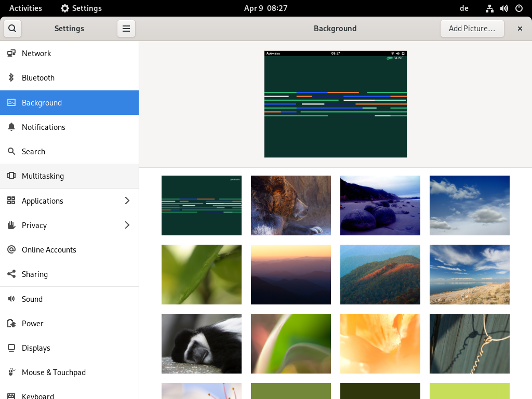
Task: Click the Displays monitor icon in sidebar
Action: click(11, 348)
